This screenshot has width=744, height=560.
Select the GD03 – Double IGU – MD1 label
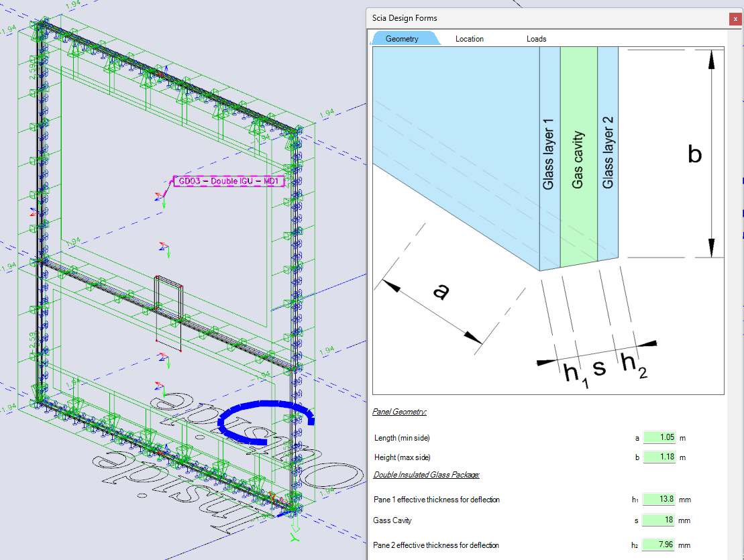coord(229,180)
